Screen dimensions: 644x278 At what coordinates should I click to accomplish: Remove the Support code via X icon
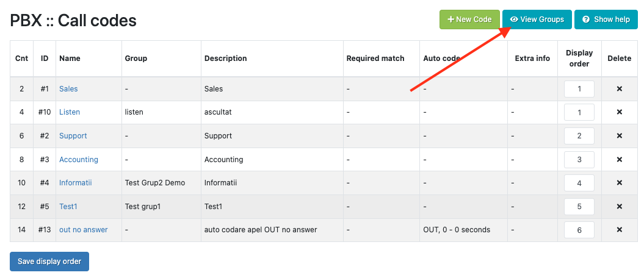[619, 136]
